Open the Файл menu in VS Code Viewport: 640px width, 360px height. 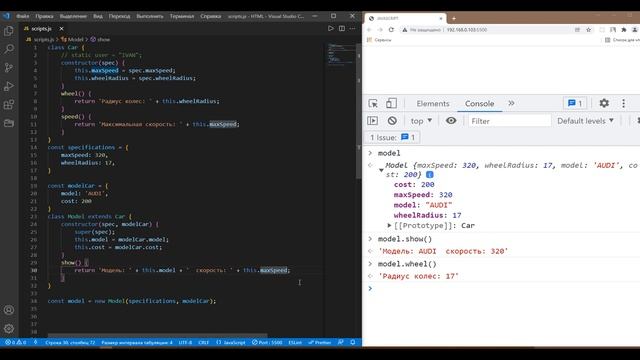tap(22, 16)
